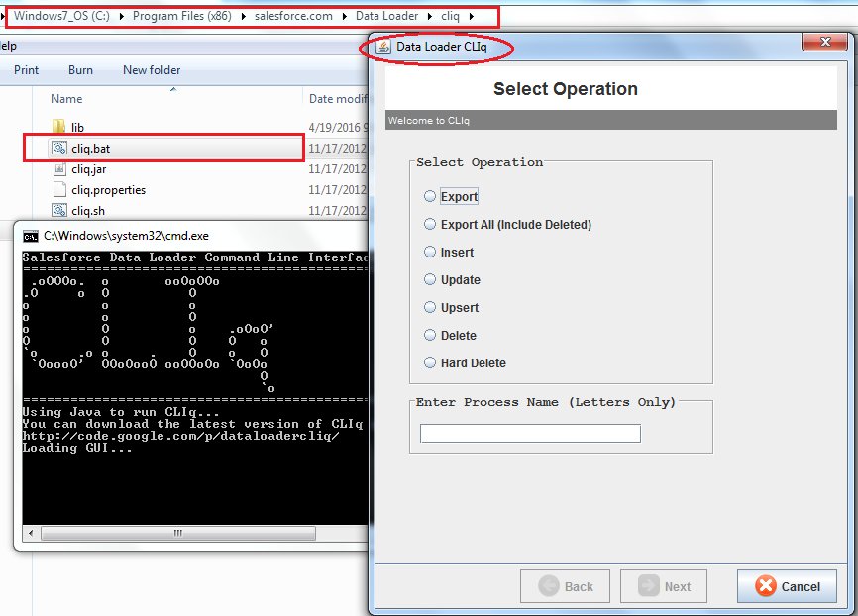Screen dimensions: 858x616
Task: Click the cmd window horizontal scrollbar
Action: [175, 533]
